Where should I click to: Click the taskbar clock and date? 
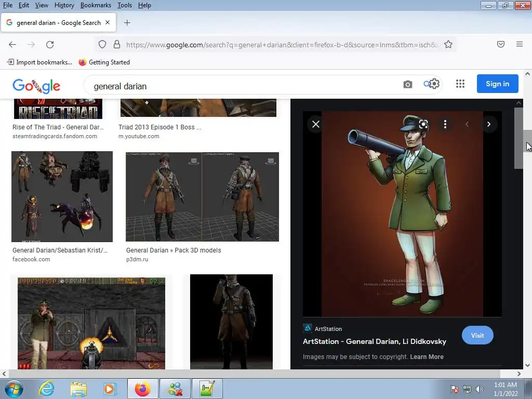click(x=506, y=389)
